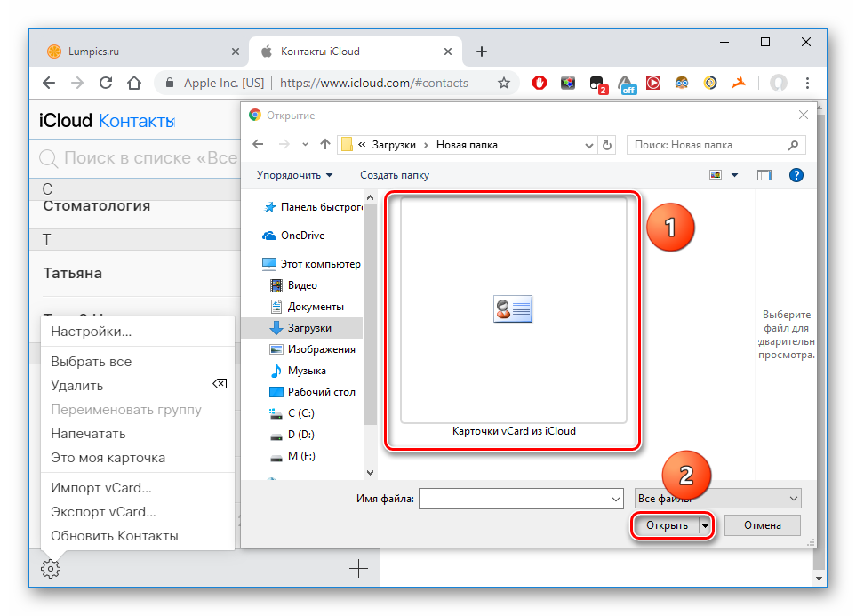Refresh the folder in file dialog
Screen dimensions: 856x616
pos(607,145)
